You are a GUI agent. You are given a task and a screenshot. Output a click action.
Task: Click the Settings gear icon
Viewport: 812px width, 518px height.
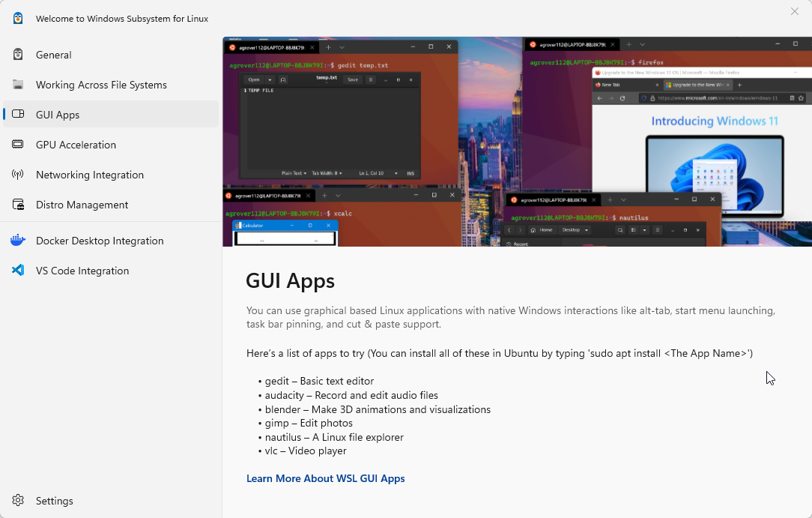(x=18, y=501)
